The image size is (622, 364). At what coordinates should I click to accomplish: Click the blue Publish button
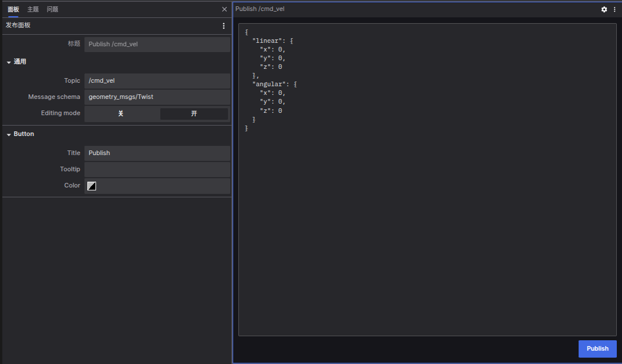coord(597,348)
